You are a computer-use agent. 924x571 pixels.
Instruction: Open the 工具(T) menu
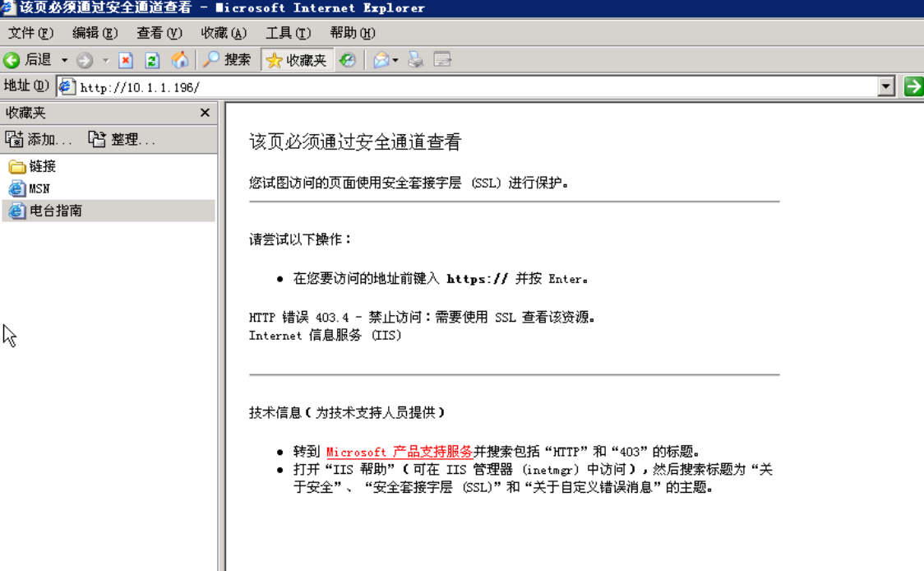[289, 33]
